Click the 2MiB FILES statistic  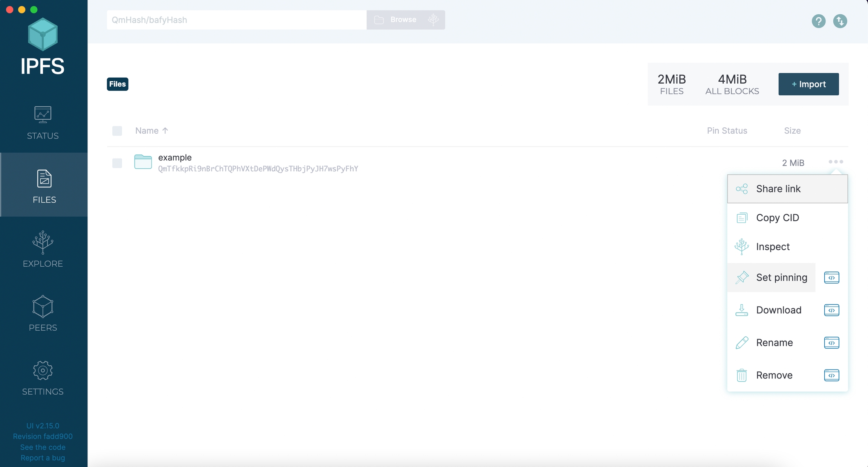click(x=672, y=84)
